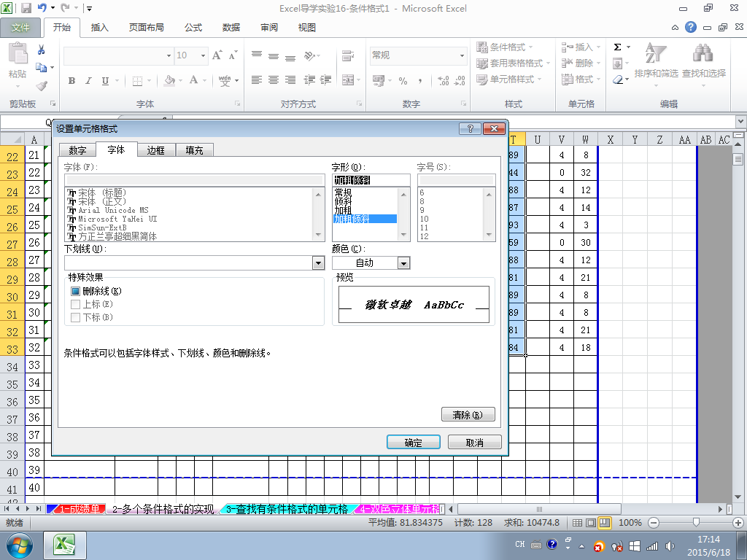Click the Save icon in quick access toolbar
The width and height of the screenshot is (747, 560).
click(x=26, y=8)
